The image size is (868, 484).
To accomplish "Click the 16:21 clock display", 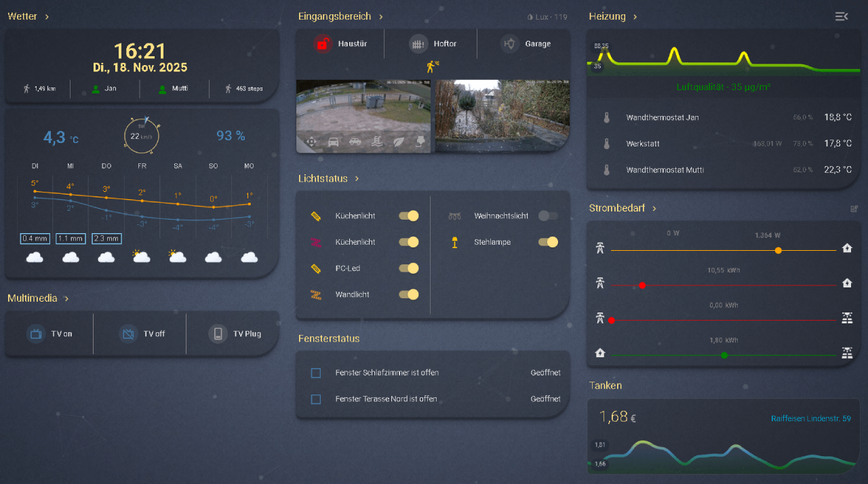I will click(x=140, y=51).
